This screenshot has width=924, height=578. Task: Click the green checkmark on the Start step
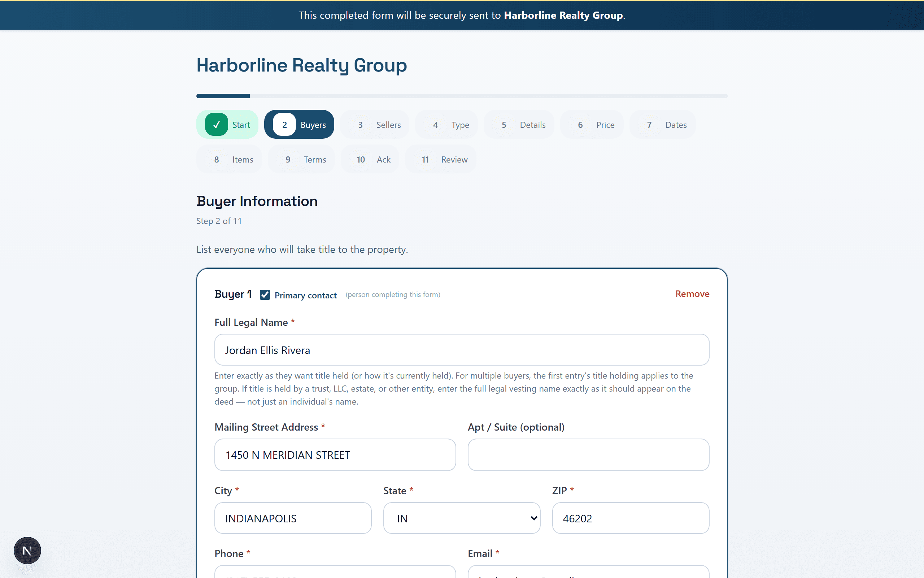click(216, 125)
